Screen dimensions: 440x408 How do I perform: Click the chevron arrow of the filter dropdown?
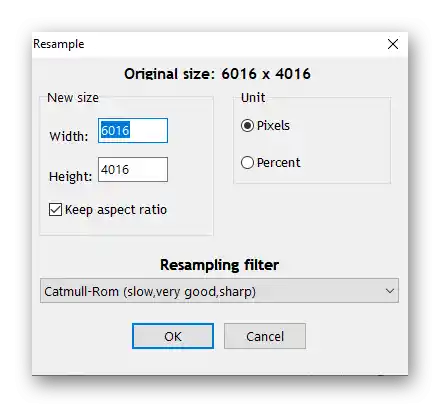tap(390, 291)
